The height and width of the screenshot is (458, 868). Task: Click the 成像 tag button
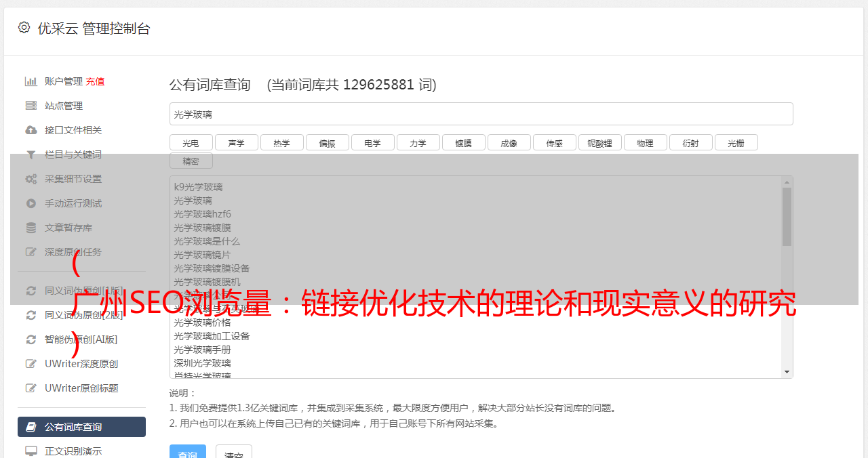click(509, 142)
